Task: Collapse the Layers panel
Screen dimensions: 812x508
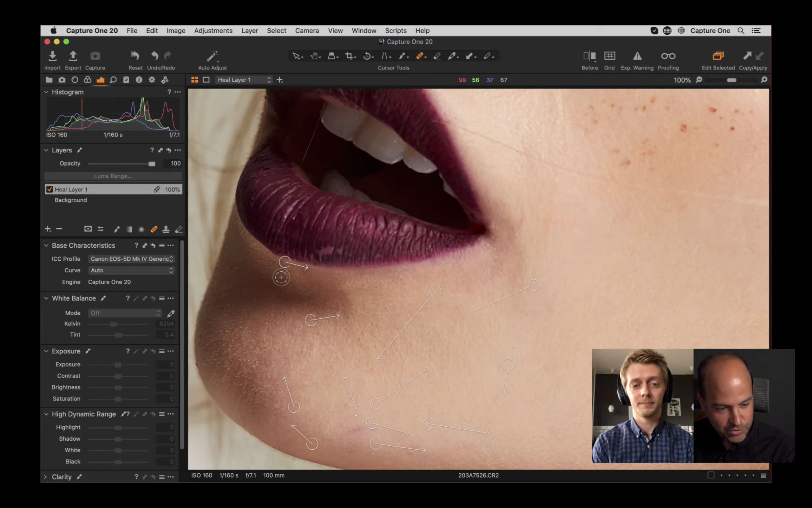Action: point(46,150)
